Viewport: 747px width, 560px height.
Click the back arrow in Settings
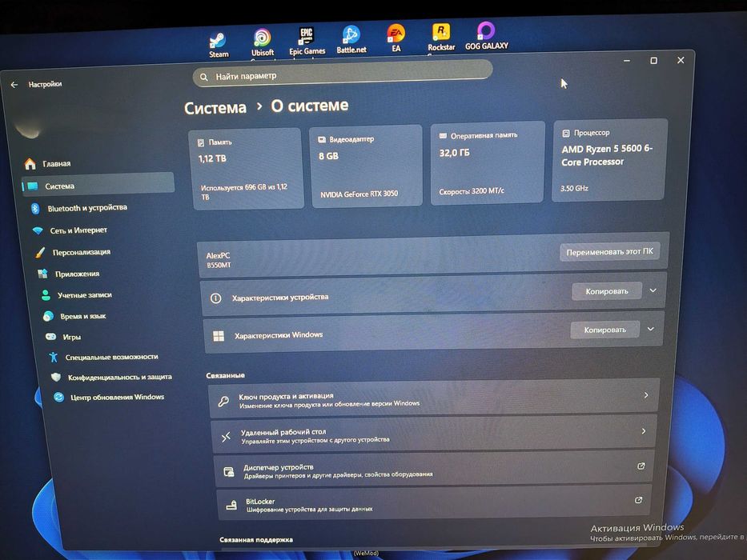click(14, 85)
